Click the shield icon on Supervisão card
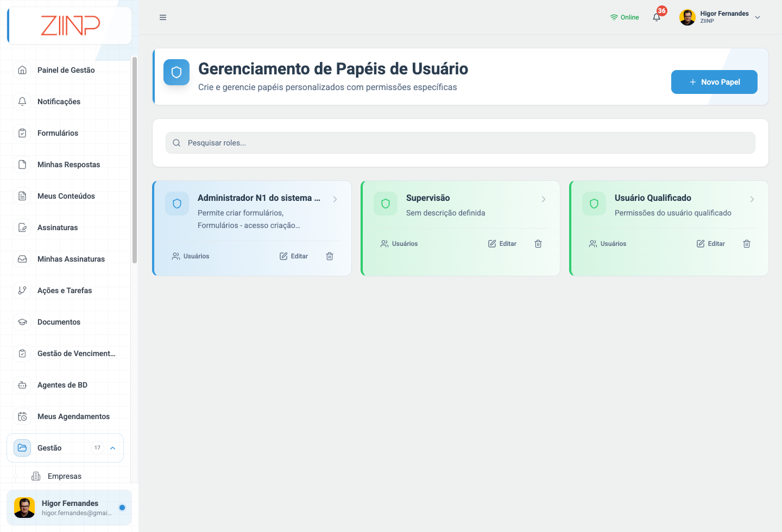This screenshot has height=532, width=782. [x=386, y=204]
